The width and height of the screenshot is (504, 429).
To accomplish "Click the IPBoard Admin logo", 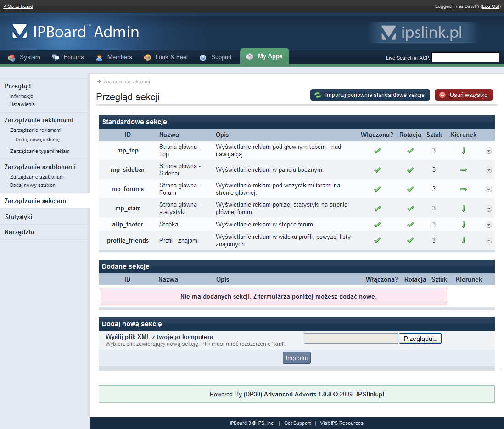I will point(76,32).
